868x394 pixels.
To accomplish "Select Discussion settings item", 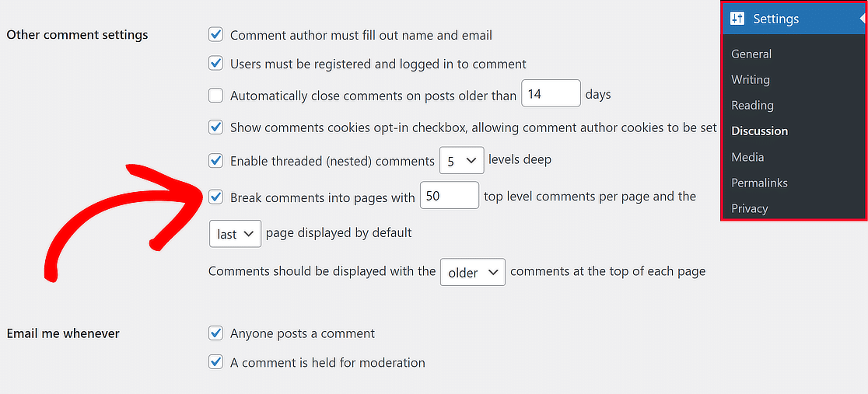I will tap(759, 131).
